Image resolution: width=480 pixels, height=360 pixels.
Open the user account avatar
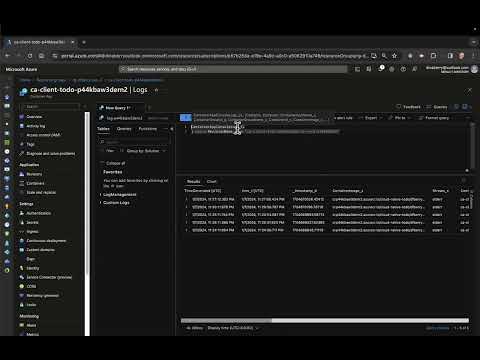click(474, 69)
